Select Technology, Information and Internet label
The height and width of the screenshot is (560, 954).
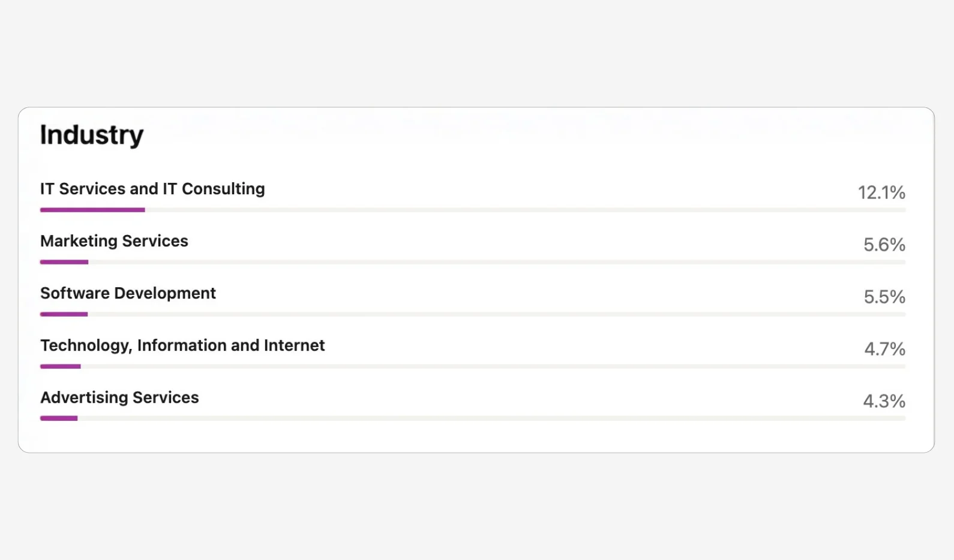182,345
